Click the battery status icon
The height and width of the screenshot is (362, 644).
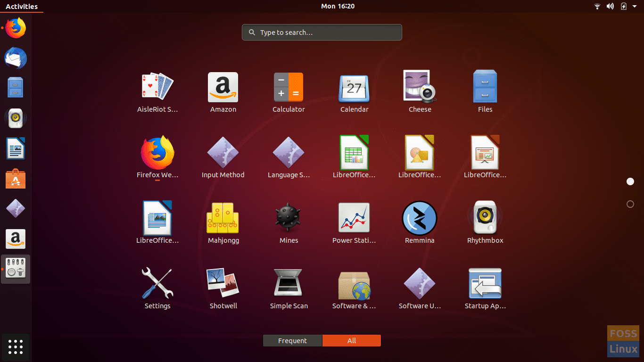click(x=624, y=6)
